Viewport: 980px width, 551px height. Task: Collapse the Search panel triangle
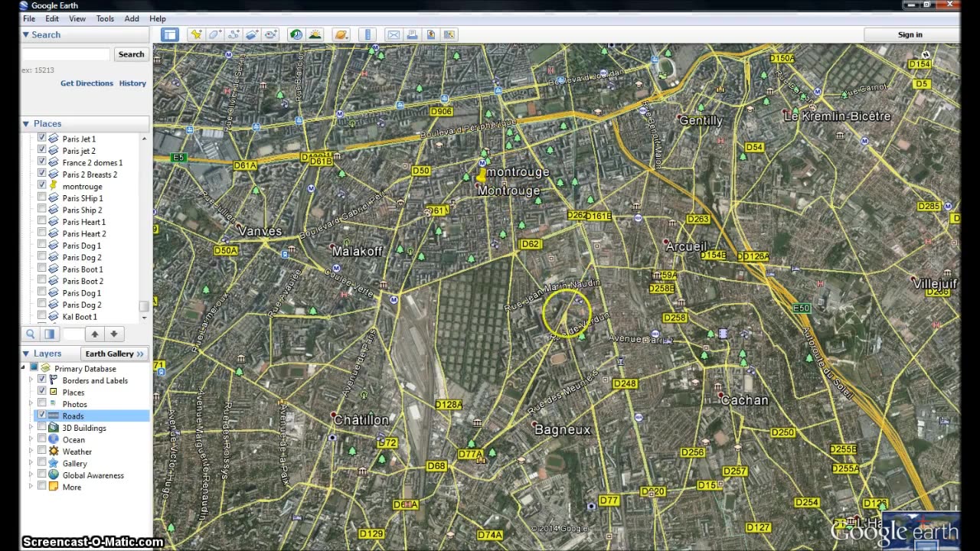tap(25, 34)
